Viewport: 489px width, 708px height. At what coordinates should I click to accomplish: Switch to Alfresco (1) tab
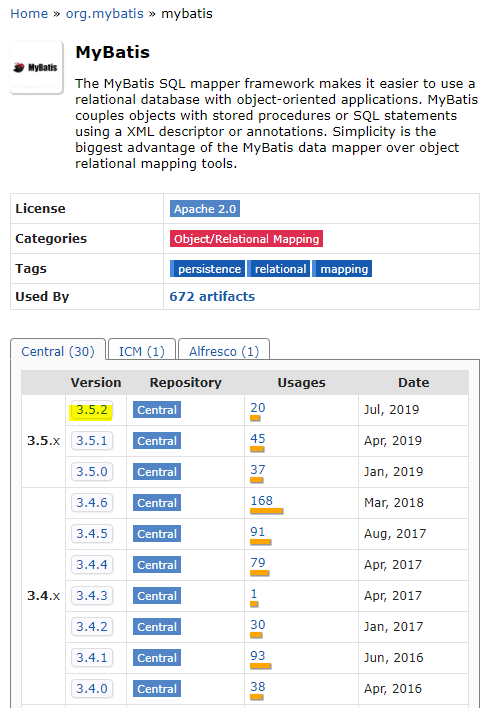point(224,351)
